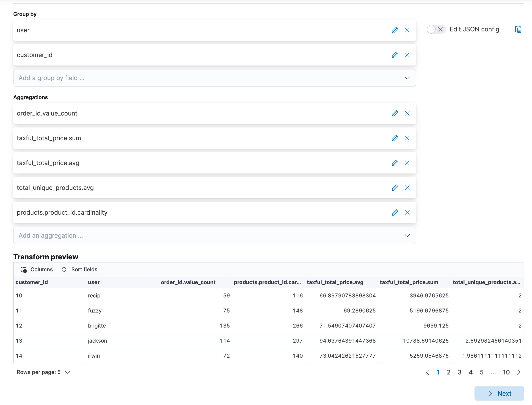Open the Sort fields option
Viewport: 532px width, 405px height.
pos(79,269)
